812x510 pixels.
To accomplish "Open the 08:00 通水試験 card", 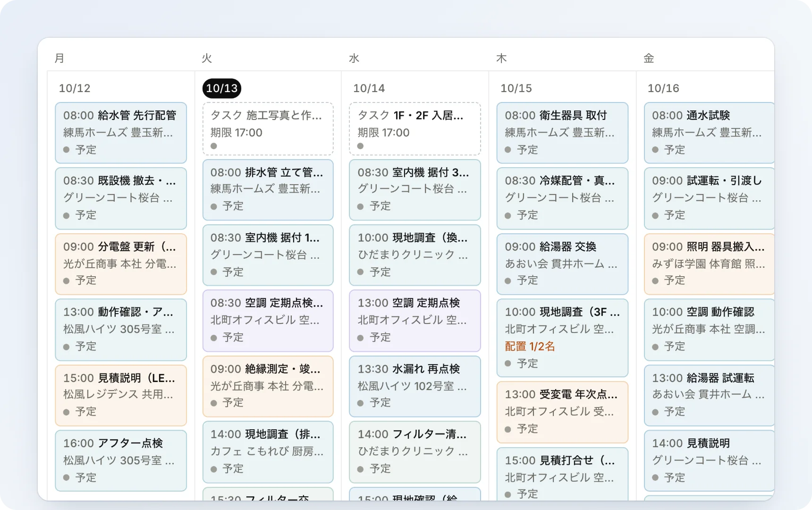I will [x=709, y=133].
